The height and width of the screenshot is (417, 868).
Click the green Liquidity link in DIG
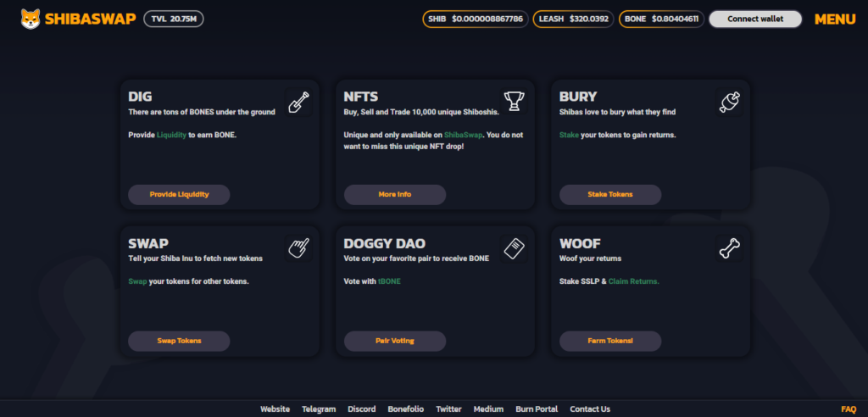[x=171, y=135]
